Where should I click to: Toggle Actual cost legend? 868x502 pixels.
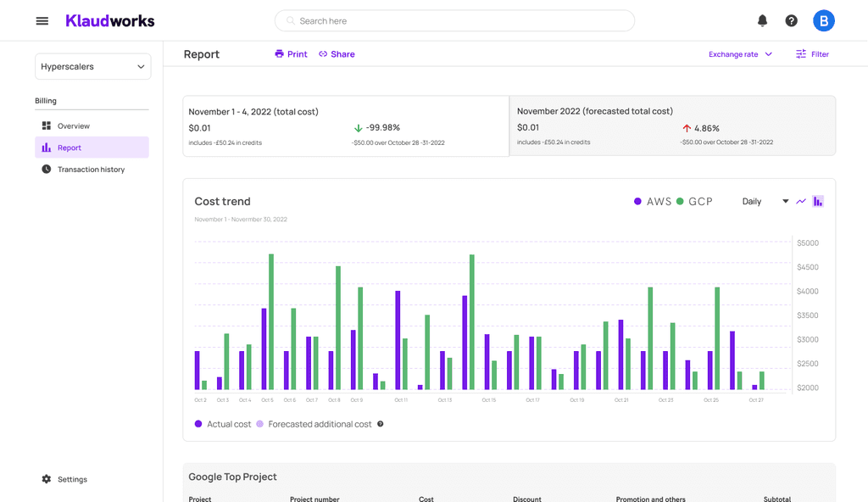[x=223, y=424]
